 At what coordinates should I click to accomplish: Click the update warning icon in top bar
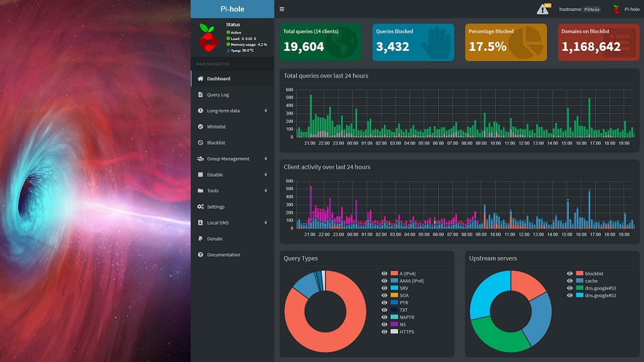(542, 9)
